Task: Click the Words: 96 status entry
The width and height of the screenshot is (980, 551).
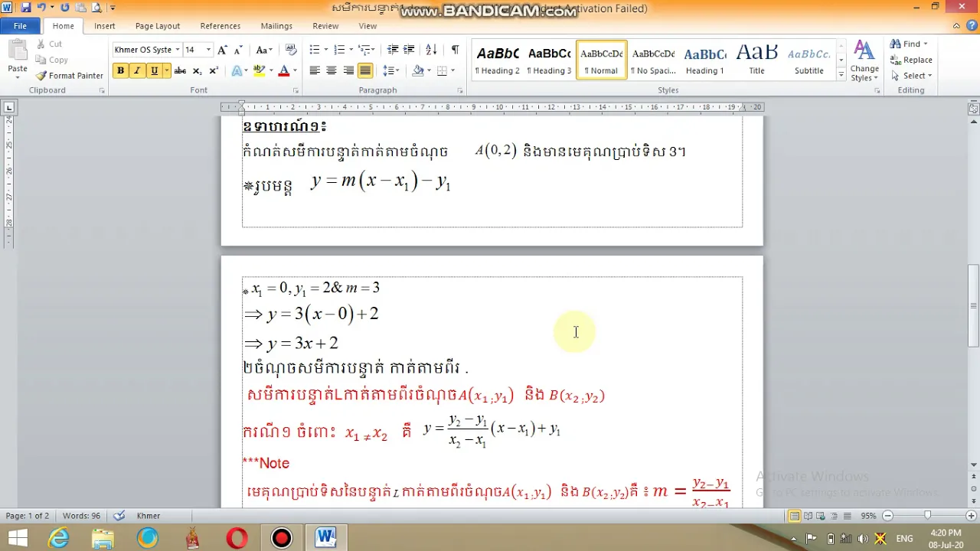Action: [81, 516]
